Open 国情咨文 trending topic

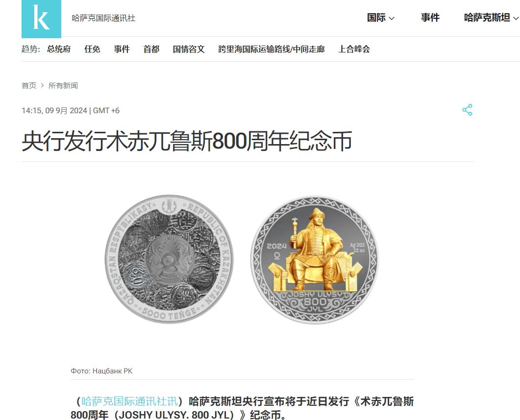pos(189,49)
